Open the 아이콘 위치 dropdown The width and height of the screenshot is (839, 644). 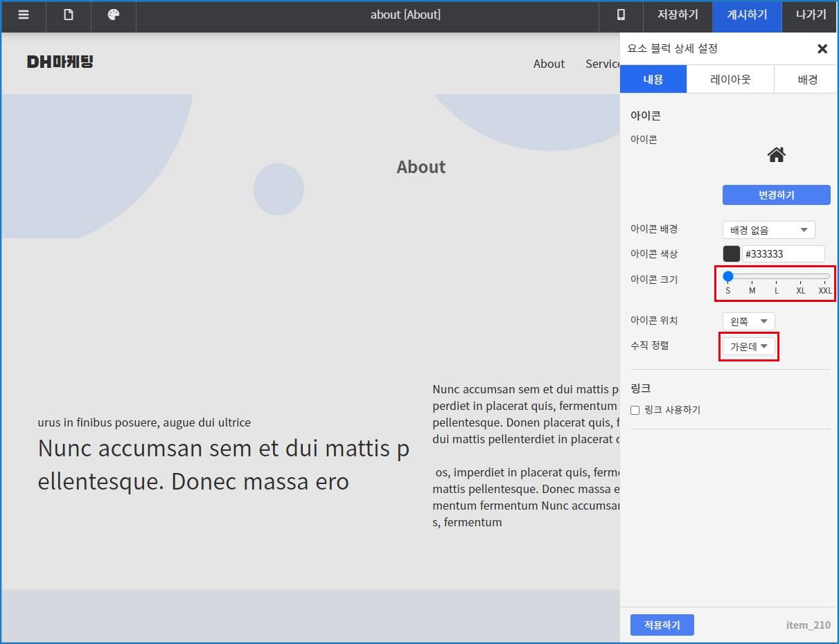748,321
